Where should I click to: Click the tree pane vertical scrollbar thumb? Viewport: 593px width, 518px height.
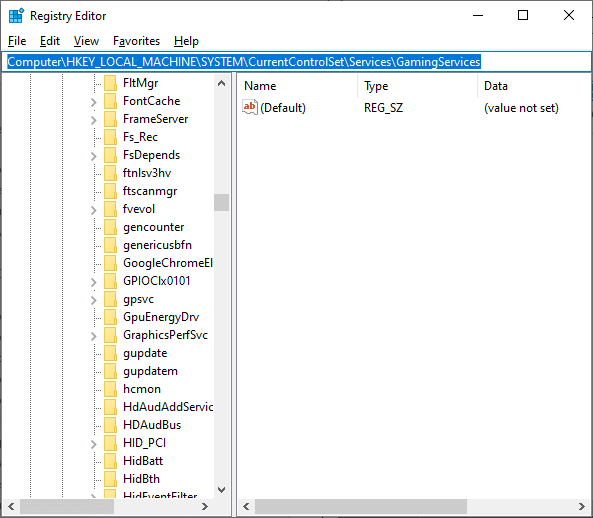pyautogui.click(x=221, y=202)
